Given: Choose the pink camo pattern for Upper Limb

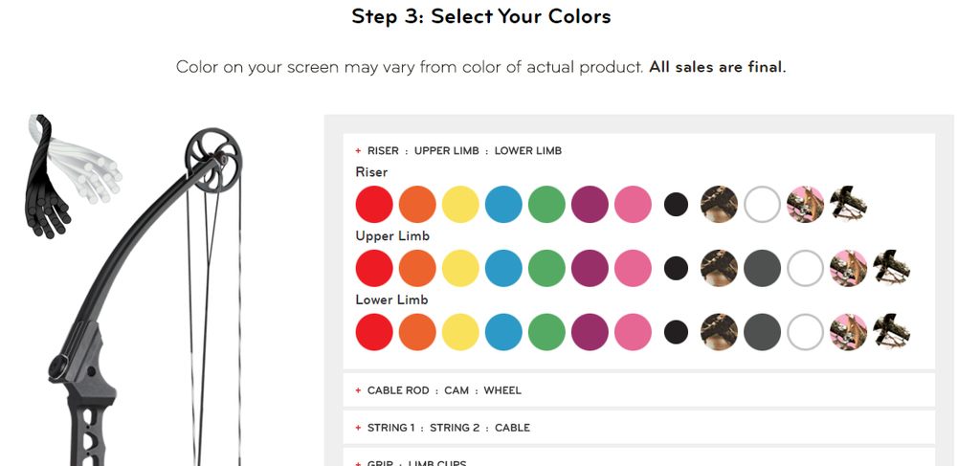Looking at the screenshot, I should 848,268.
